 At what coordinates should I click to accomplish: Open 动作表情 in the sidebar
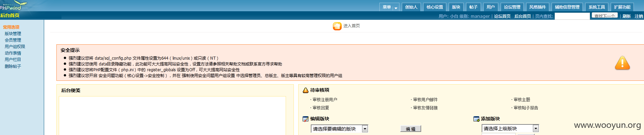pos(13,53)
